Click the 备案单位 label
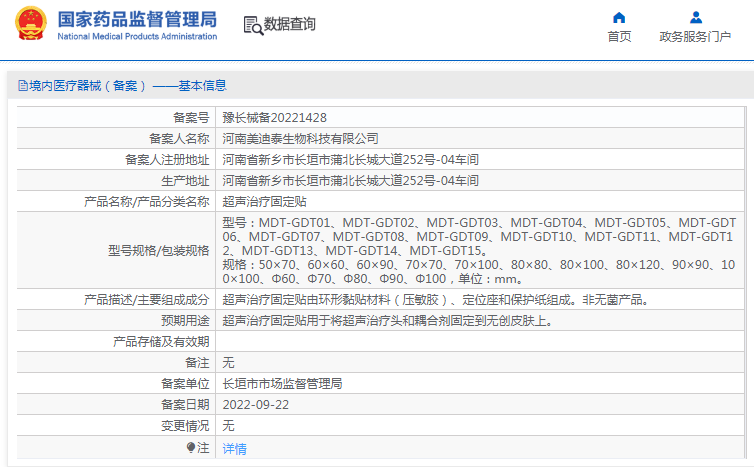754x467 pixels. [x=185, y=384]
